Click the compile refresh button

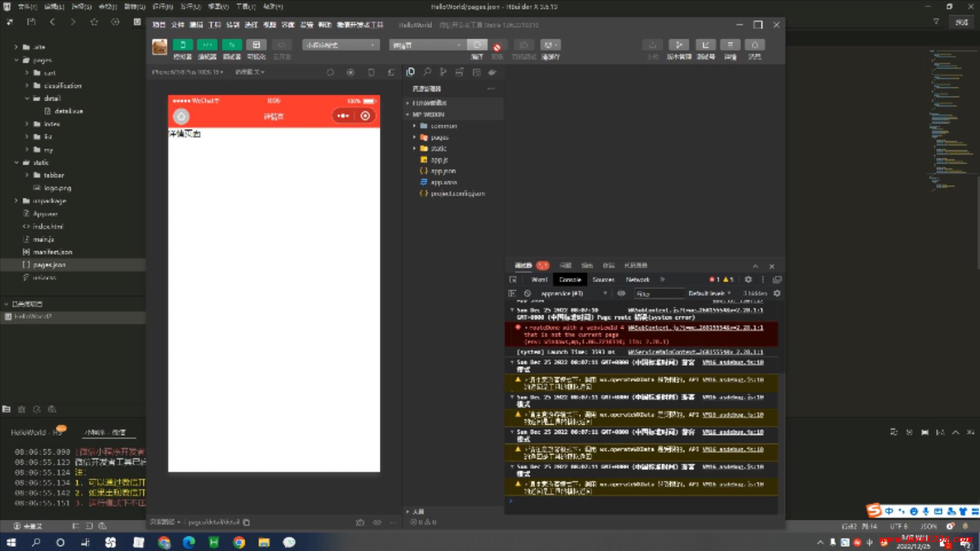click(477, 45)
